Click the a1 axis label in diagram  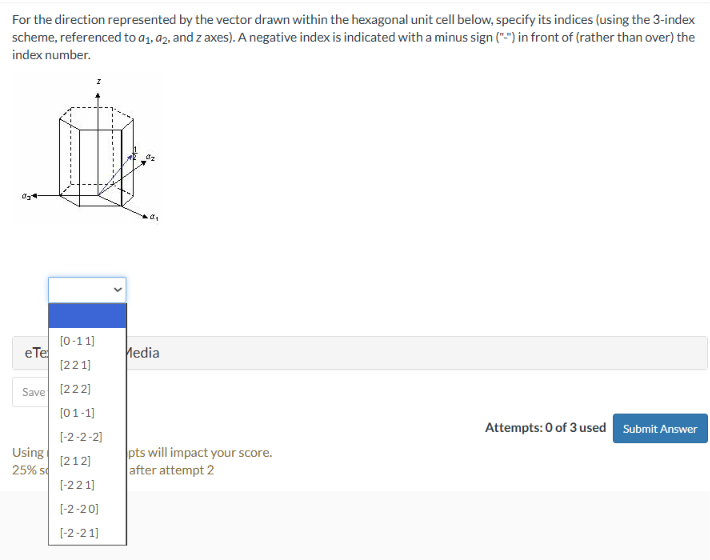(154, 218)
